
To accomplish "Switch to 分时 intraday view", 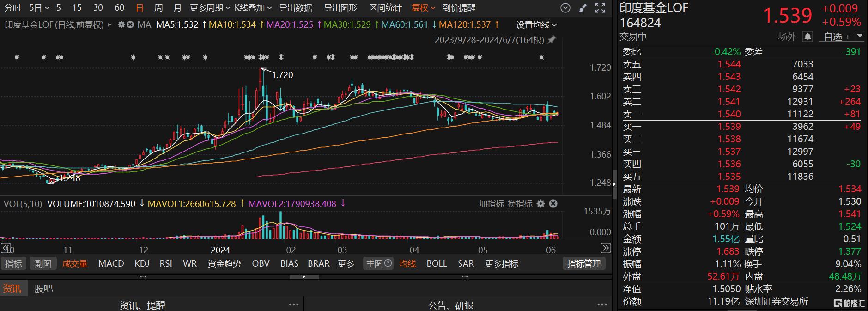I will pyautogui.click(x=13, y=8).
